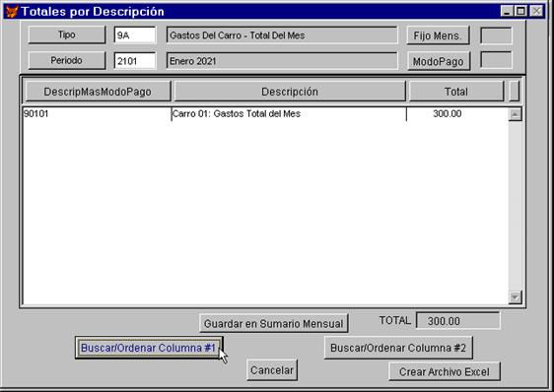Image resolution: width=554 pixels, height=392 pixels.
Task: Click the ModoPago button
Action: 439,61
